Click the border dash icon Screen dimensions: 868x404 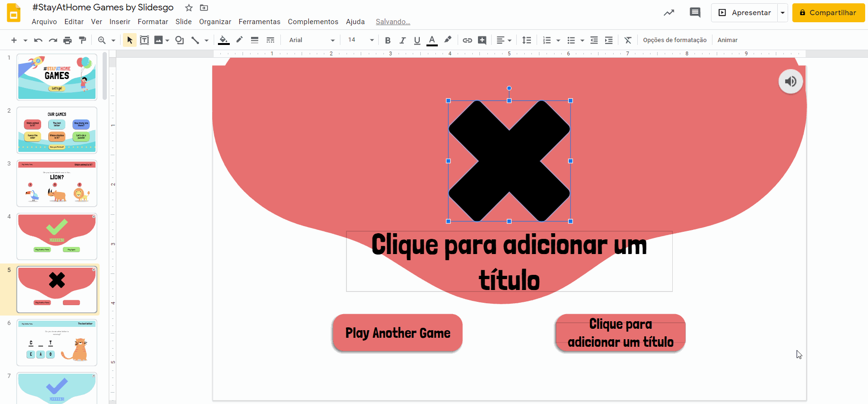pos(270,40)
